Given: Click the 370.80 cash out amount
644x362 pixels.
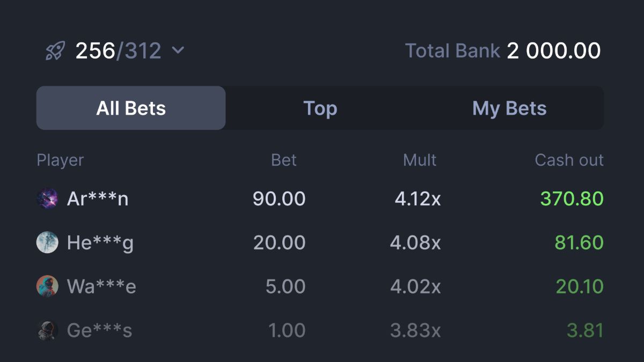Looking at the screenshot, I should click(572, 199).
